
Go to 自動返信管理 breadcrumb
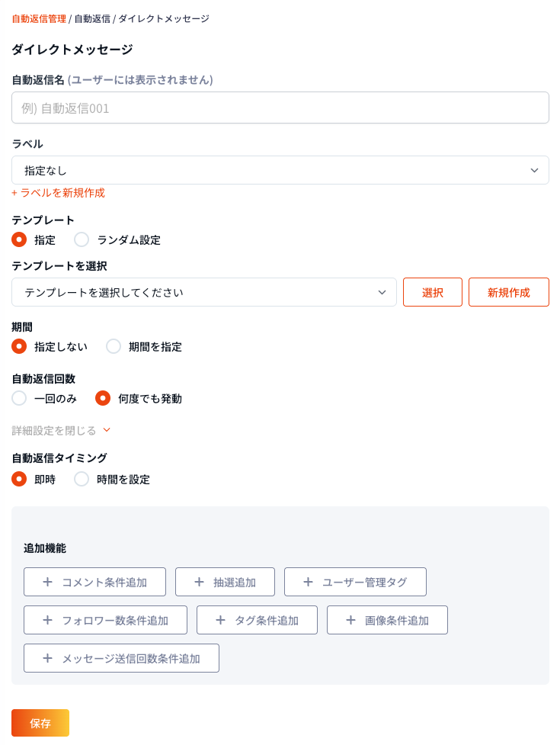click(38, 18)
